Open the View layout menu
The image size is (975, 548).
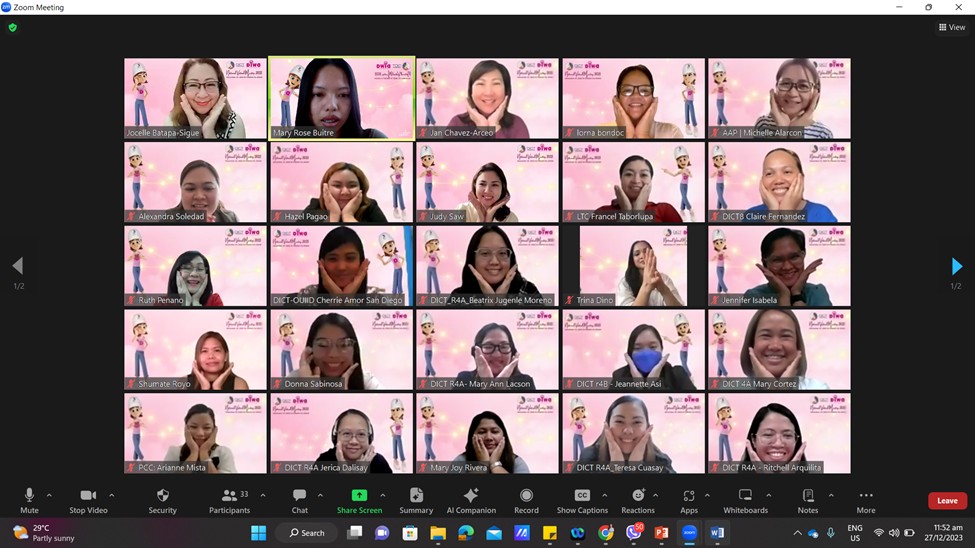(x=951, y=27)
